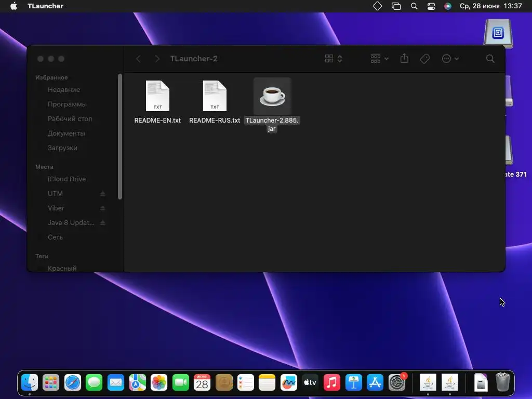Open Safari from the Dock
The width and height of the screenshot is (532, 399).
click(73, 382)
